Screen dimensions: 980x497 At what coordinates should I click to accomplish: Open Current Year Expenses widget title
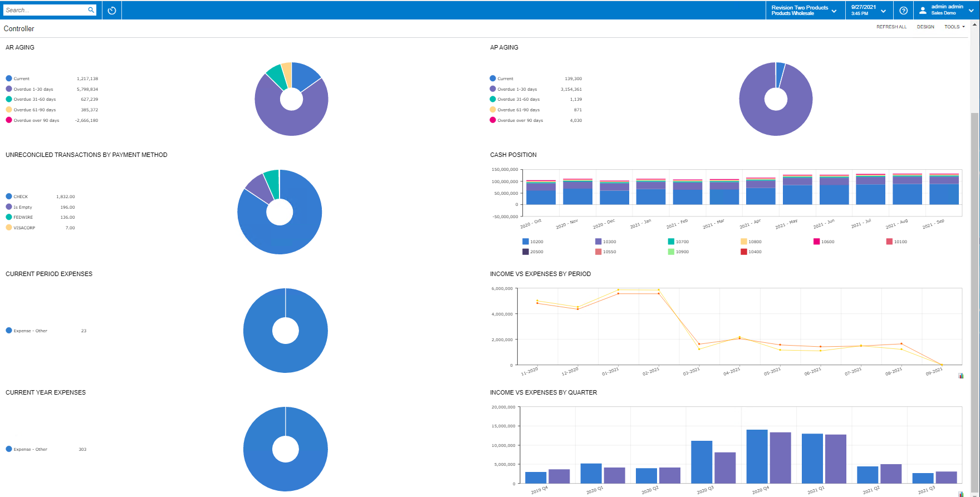pos(46,392)
